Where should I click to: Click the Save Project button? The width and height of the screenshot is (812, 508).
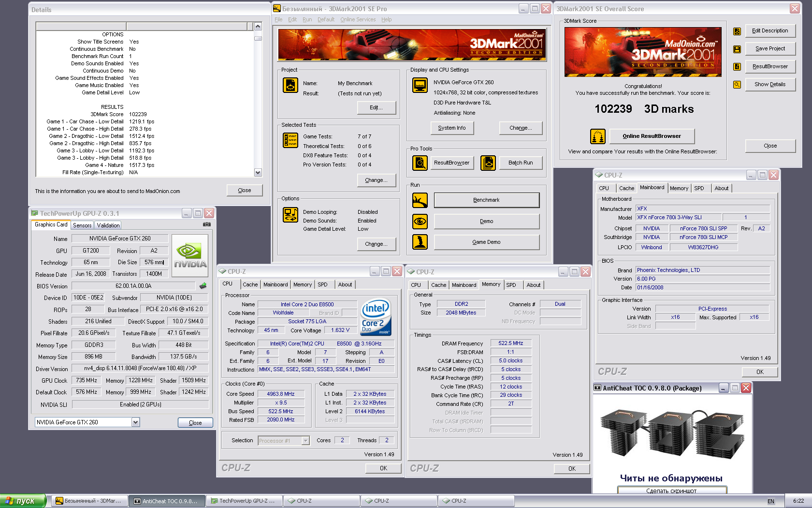(x=770, y=49)
